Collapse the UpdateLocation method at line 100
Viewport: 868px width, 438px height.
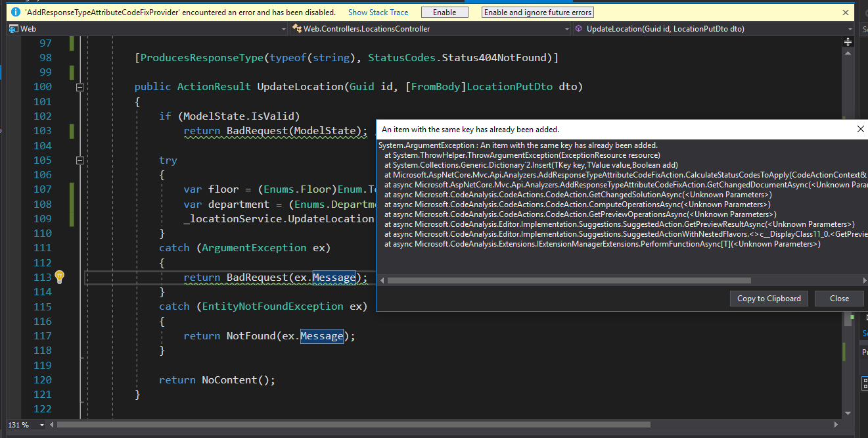80,87
